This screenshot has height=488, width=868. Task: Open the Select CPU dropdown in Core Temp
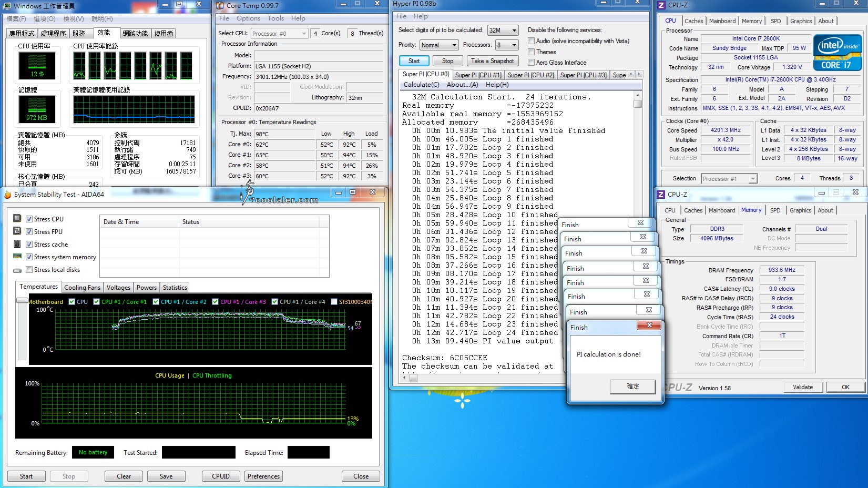[x=280, y=34]
